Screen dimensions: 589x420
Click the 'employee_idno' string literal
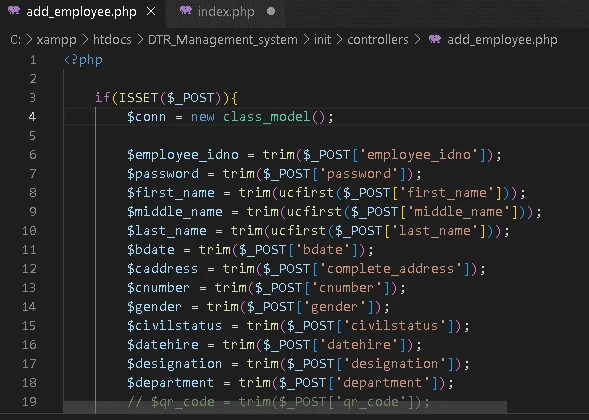click(418, 155)
